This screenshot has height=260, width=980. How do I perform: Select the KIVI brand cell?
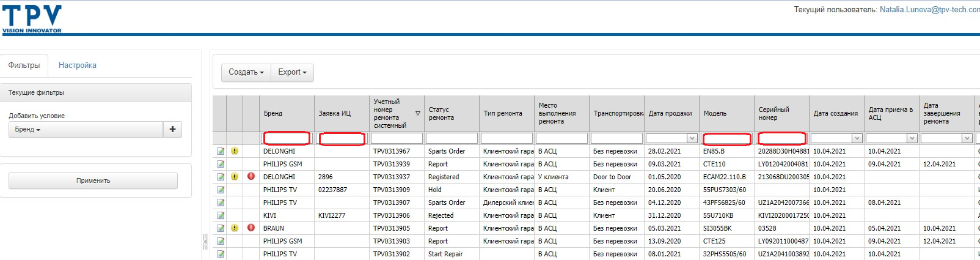pos(287,215)
